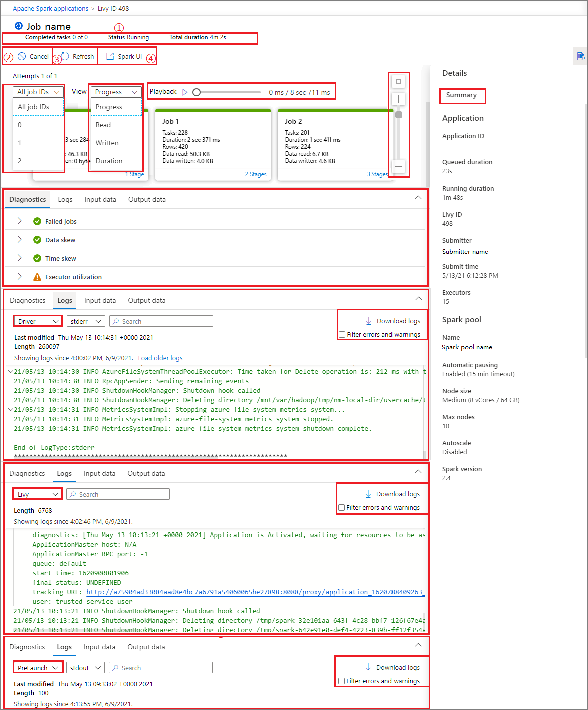
Task: Open the All job IDs dropdown
Action: click(x=38, y=92)
